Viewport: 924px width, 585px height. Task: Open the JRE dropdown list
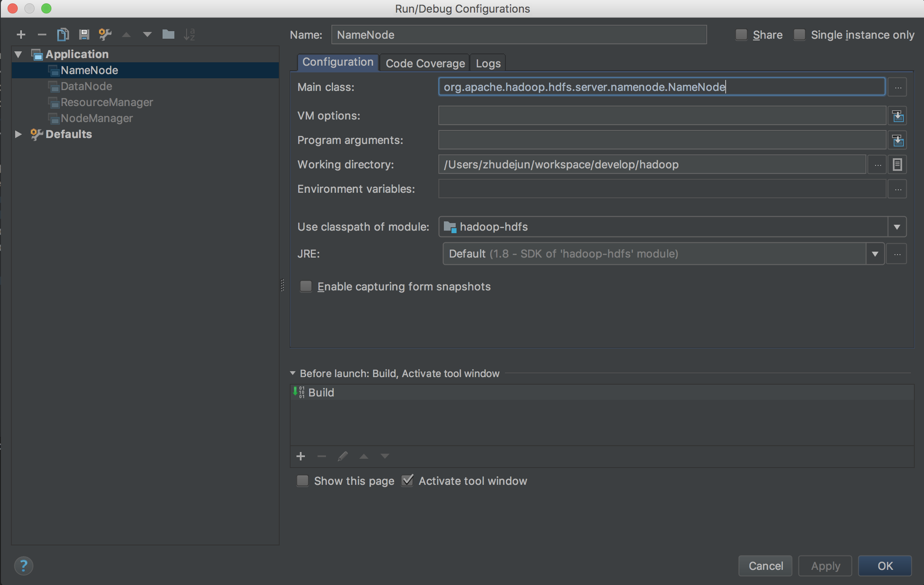click(875, 254)
